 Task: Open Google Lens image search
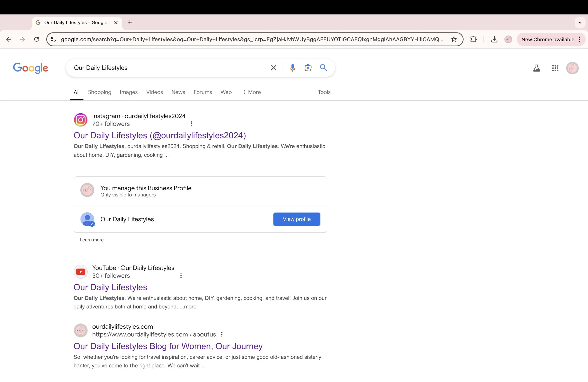308,68
